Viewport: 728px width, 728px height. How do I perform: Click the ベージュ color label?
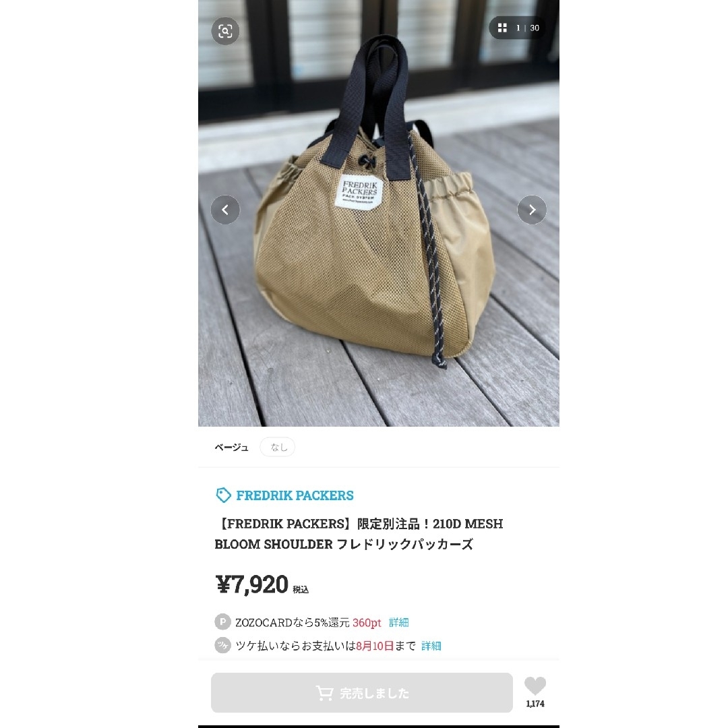pyautogui.click(x=231, y=447)
